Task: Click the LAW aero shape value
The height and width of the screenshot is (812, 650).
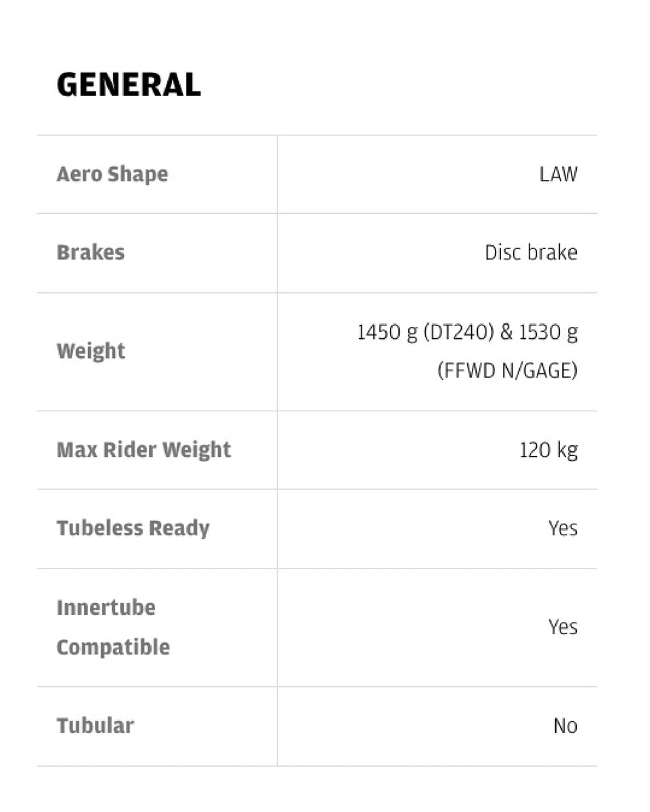Action: (x=559, y=175)
